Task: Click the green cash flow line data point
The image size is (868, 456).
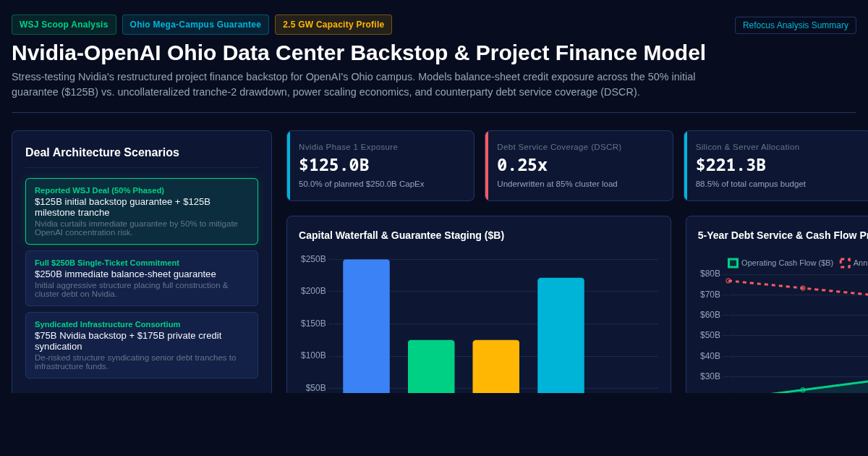Action: pyautogui.click(x=803, y=389)
